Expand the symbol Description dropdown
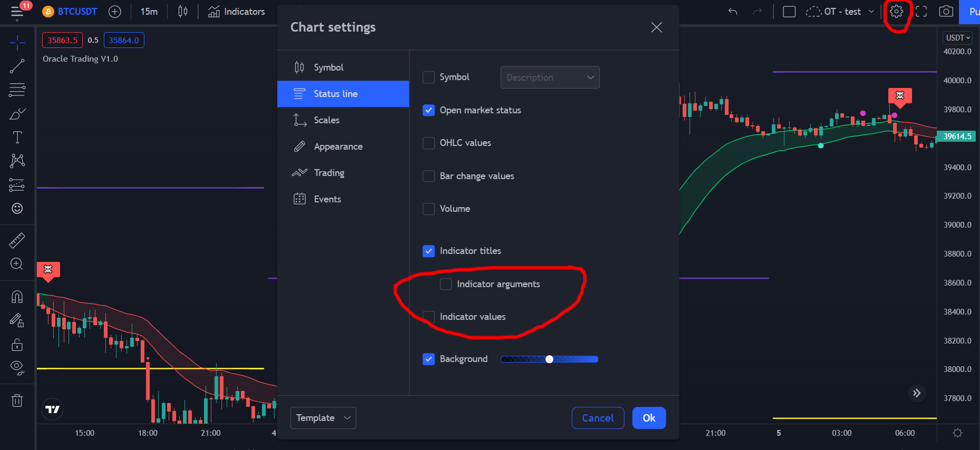The height and width of the screenshot is (450, 980). 550,77
